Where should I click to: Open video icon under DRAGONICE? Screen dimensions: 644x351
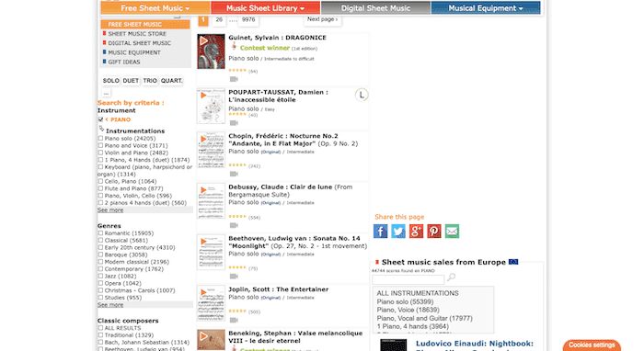pos(234,79)
